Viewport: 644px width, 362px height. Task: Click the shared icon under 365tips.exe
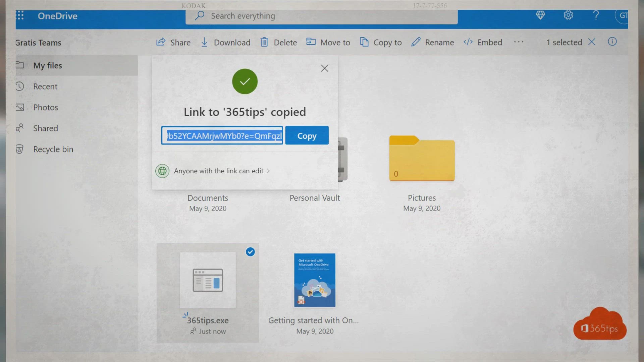coord(193,331)
